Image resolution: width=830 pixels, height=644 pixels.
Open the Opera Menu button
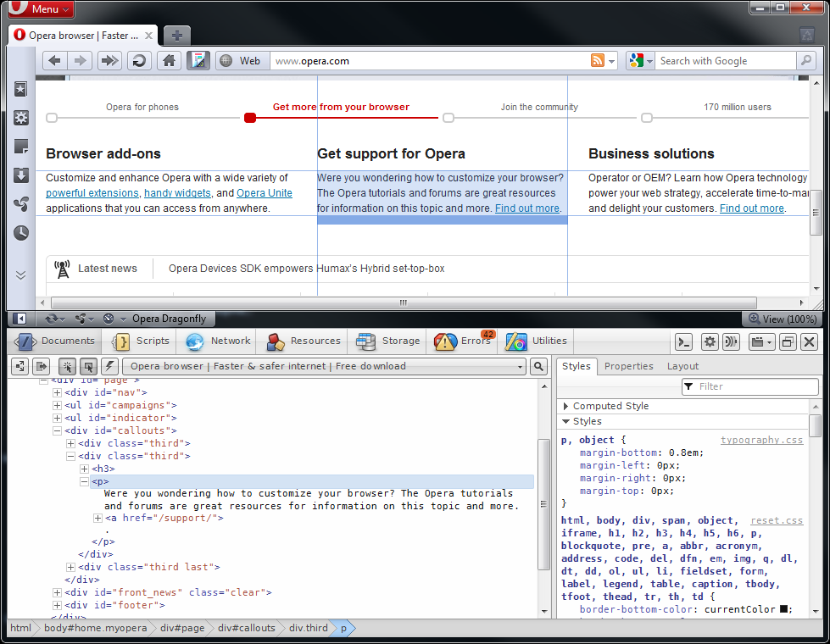[42, 9]
